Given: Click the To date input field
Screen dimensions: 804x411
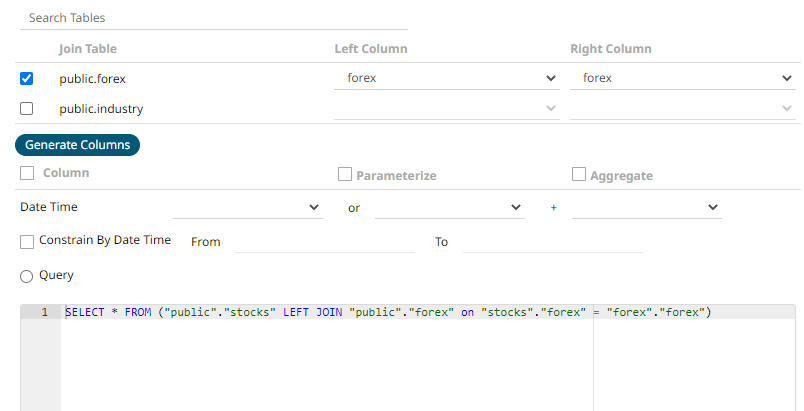Looking at the screenshot, I should click(x=552, y=242).
